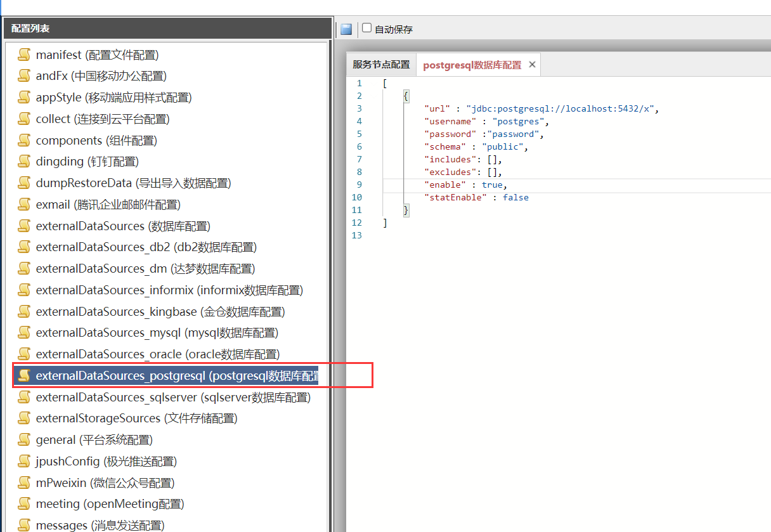Click the 配置列表 panel header
The width and height of the screenshot is (771, 532).
(167, 28)
